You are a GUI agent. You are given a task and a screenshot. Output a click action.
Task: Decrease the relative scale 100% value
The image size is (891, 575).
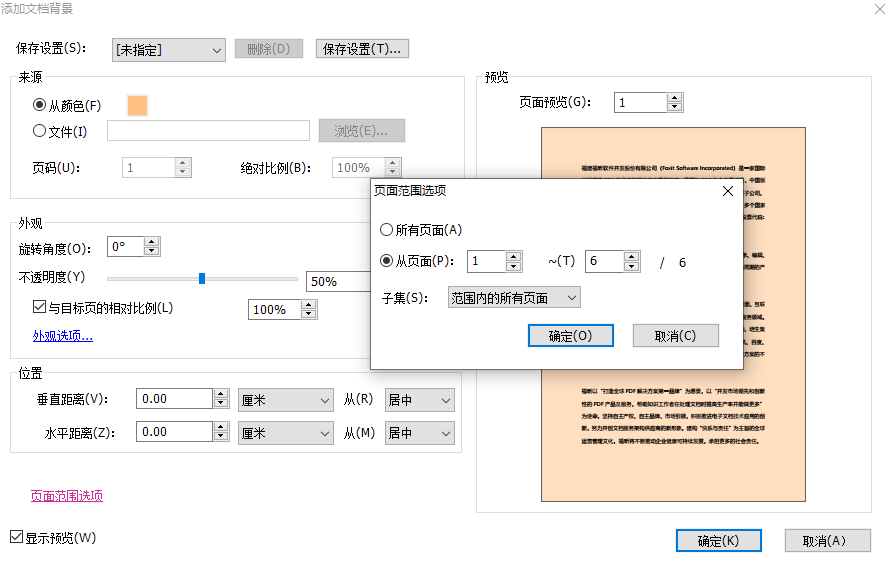[309, 314]
